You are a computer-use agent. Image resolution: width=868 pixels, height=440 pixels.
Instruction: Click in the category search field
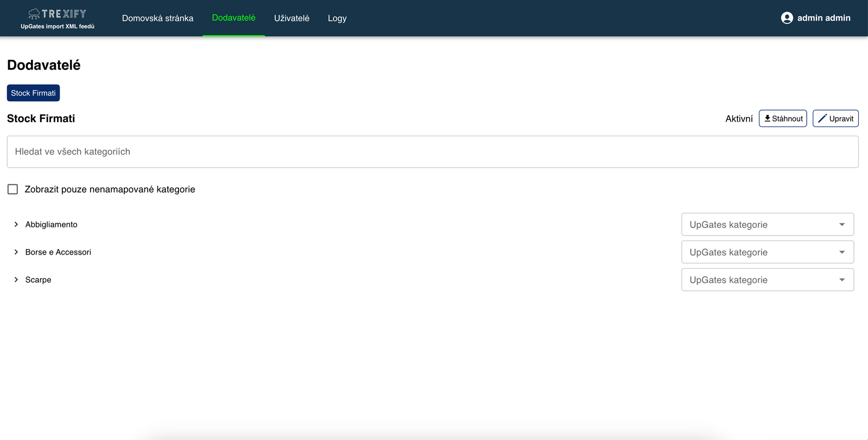point(432,152)
